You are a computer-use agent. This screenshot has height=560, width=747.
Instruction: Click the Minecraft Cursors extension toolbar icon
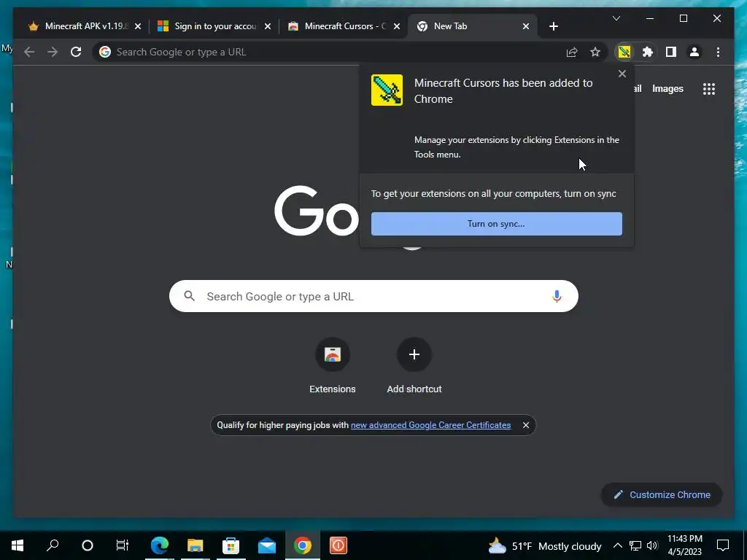(624, 52)
